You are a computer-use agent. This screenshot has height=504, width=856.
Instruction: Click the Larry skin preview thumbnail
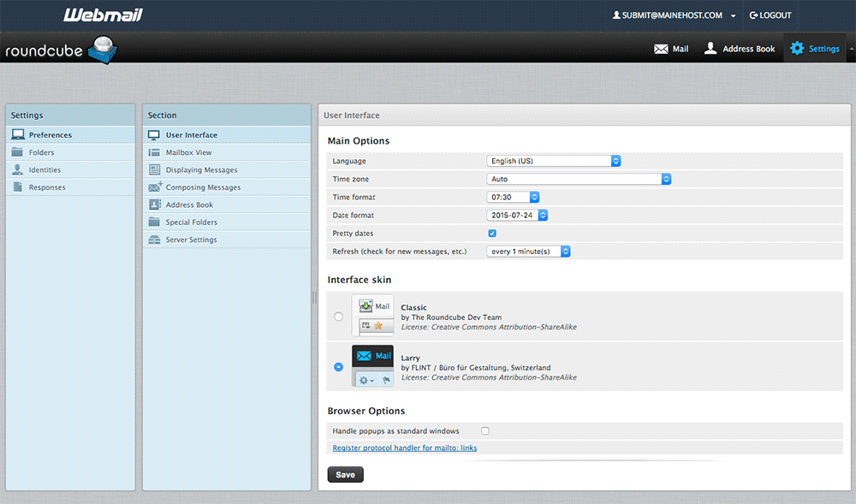click(x=372, y=366)
